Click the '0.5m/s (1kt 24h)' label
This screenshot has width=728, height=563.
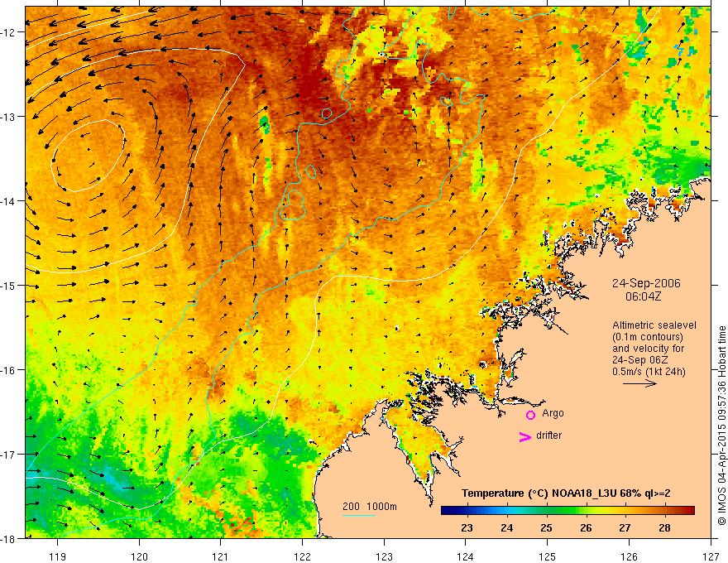(649, 371)
